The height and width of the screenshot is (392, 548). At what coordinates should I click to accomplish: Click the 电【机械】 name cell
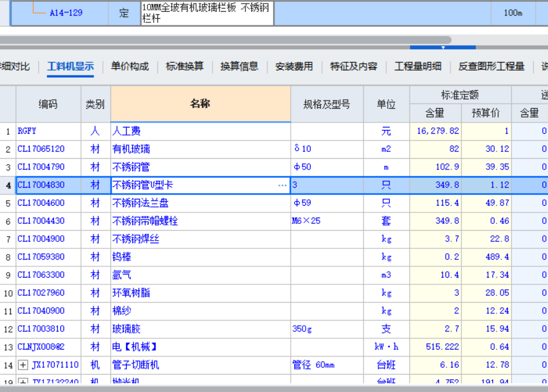pos(200,347)
